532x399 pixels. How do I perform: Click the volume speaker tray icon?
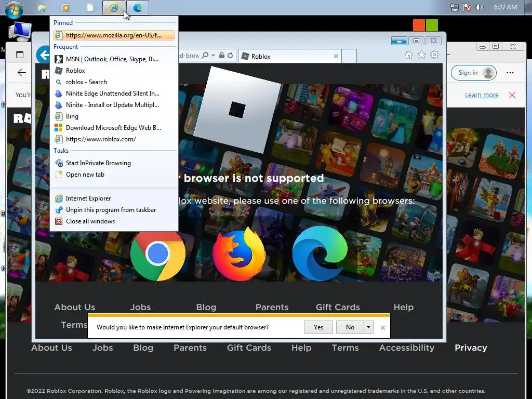[x=479, y=7]
